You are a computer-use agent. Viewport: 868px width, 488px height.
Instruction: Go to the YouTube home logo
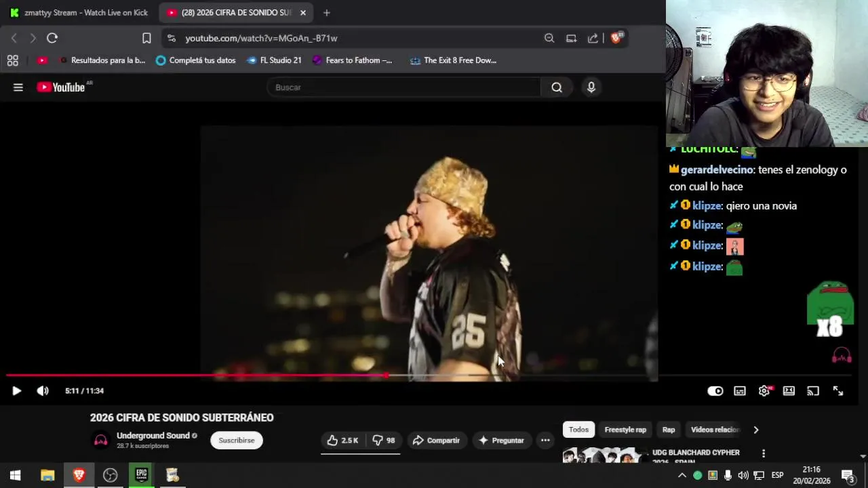pyautogui.click(x=61, y=87)
